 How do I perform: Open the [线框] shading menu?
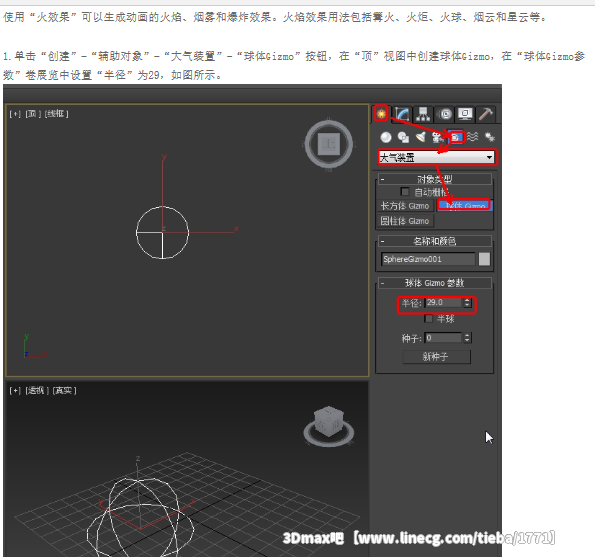click(x=56, y=113)
